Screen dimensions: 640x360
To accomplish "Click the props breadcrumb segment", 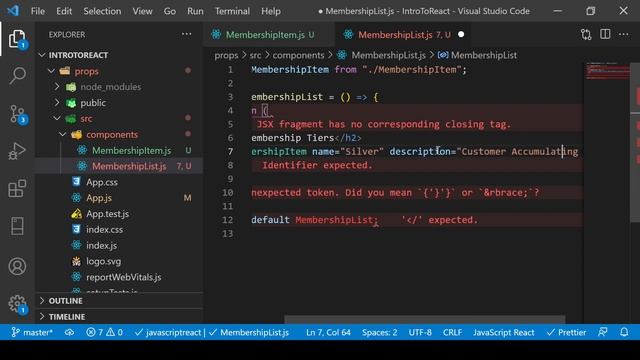I will point(226,55).
